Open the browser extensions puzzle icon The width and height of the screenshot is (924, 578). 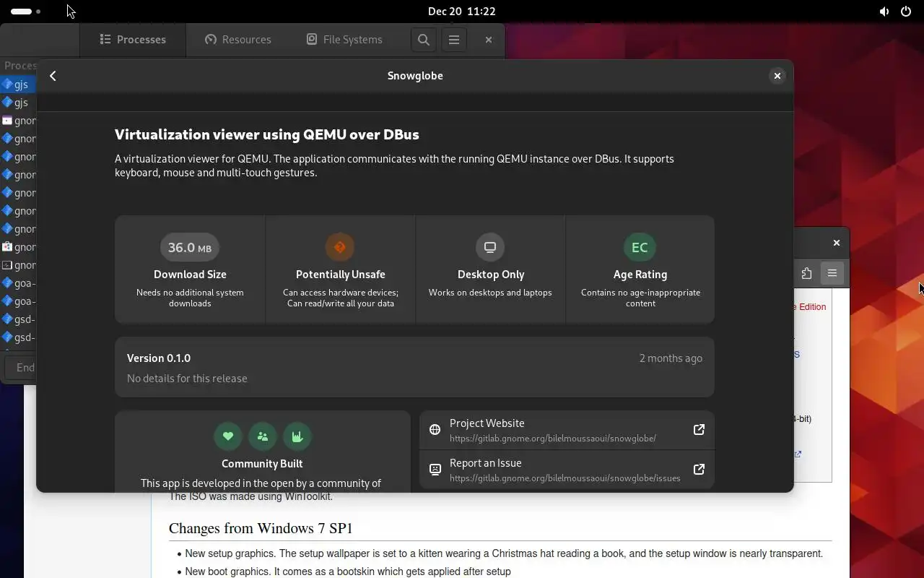[806, 273]
